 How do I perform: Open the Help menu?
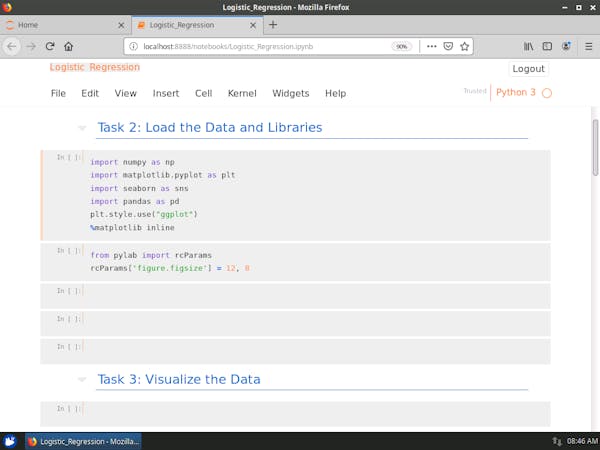click(336, 93)
